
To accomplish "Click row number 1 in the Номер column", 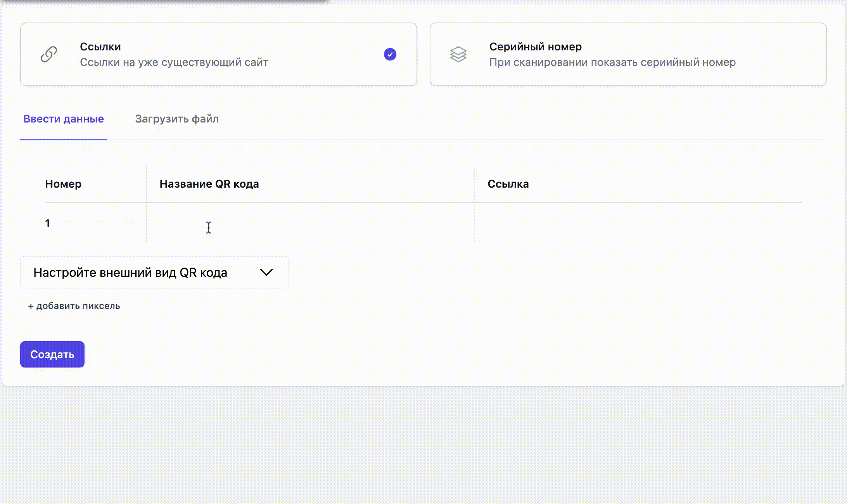I will pos(47,223).
